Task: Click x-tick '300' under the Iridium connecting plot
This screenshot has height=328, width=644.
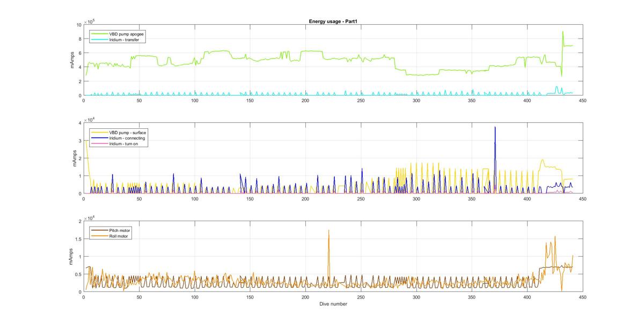Action: tap(416, 199)
